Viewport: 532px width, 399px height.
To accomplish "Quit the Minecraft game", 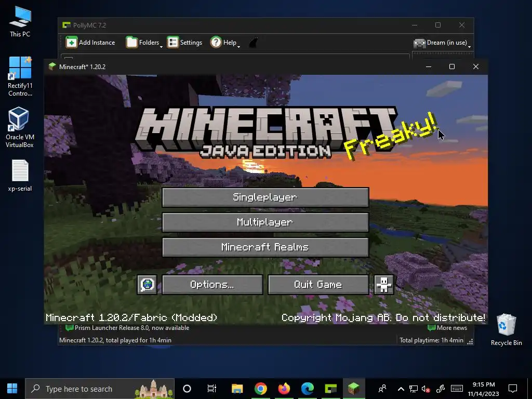I will click(x=318, y=285).
